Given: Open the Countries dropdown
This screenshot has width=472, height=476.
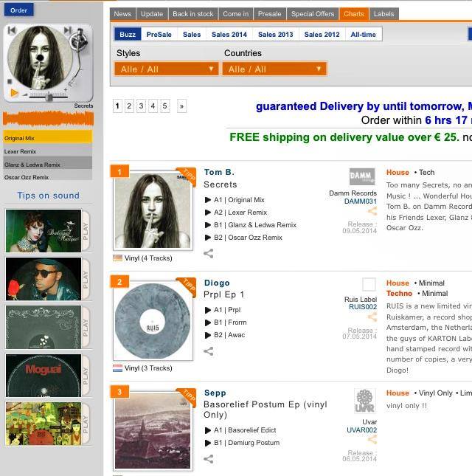Looking at the screenshot, I should (x=274, y=69).
